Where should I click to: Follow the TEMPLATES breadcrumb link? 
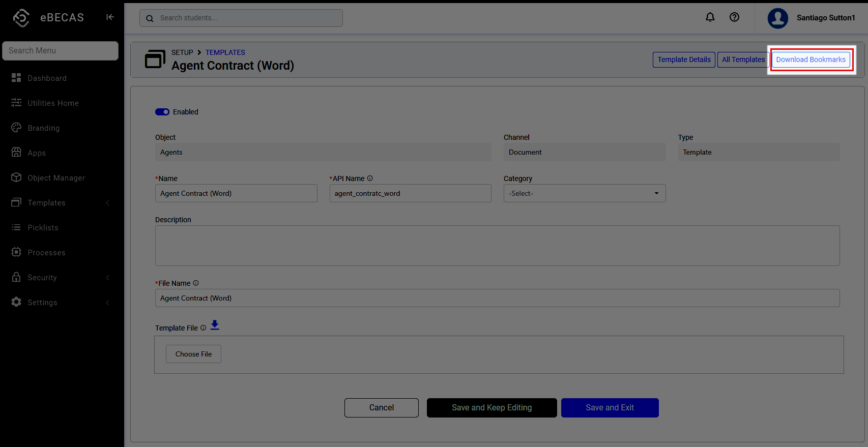pyautogui.click(x=225, y=52)
